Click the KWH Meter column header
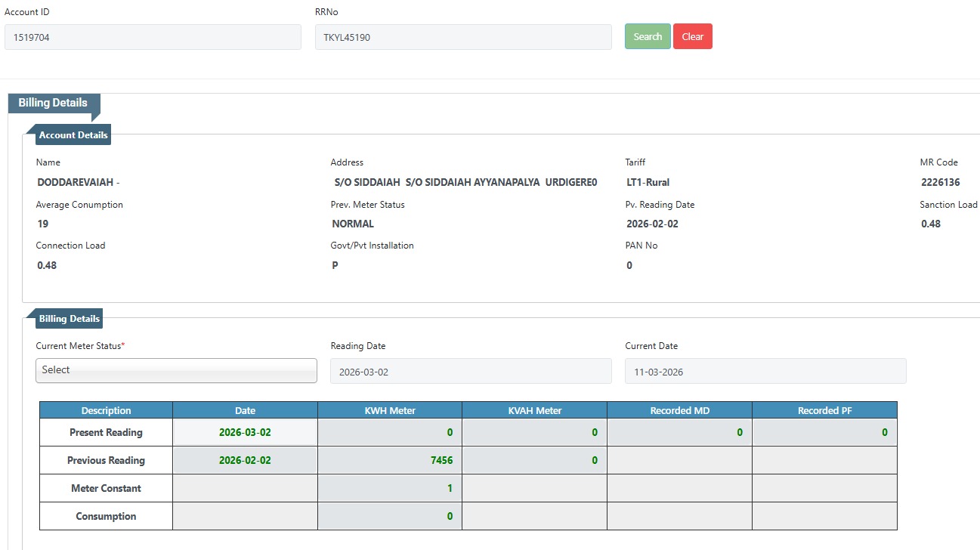This screenshot has width=980, height=550. click(389, 410)
